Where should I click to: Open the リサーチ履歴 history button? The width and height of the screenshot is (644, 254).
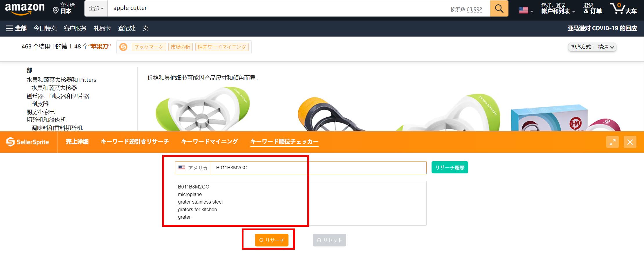[x=450, y=168]
